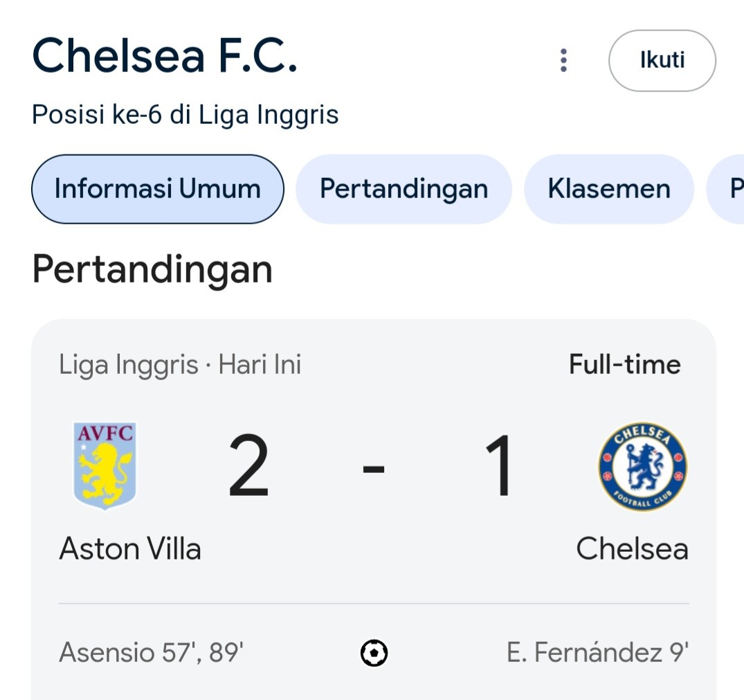Click Asensio 57', 89' goal scorer text

click(152, 652)
